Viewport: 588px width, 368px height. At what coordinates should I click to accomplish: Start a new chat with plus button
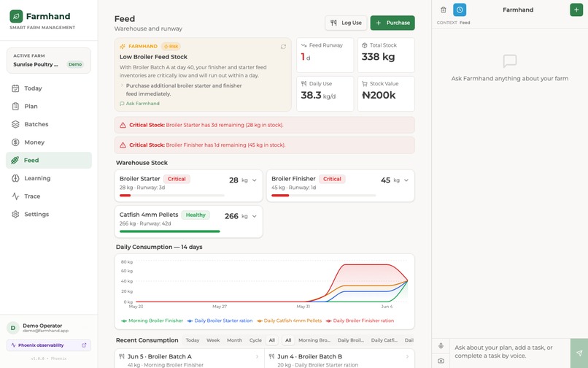coord(576,9)
